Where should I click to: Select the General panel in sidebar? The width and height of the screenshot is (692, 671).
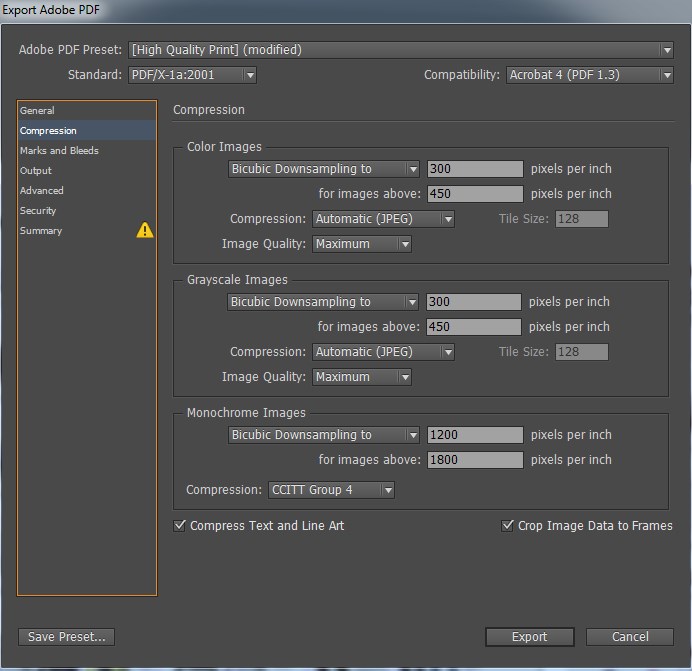(x=38, y=111)
